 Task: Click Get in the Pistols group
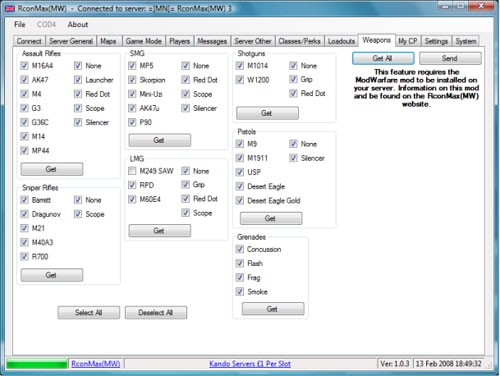pyautogui.click(x=271, y=218)
